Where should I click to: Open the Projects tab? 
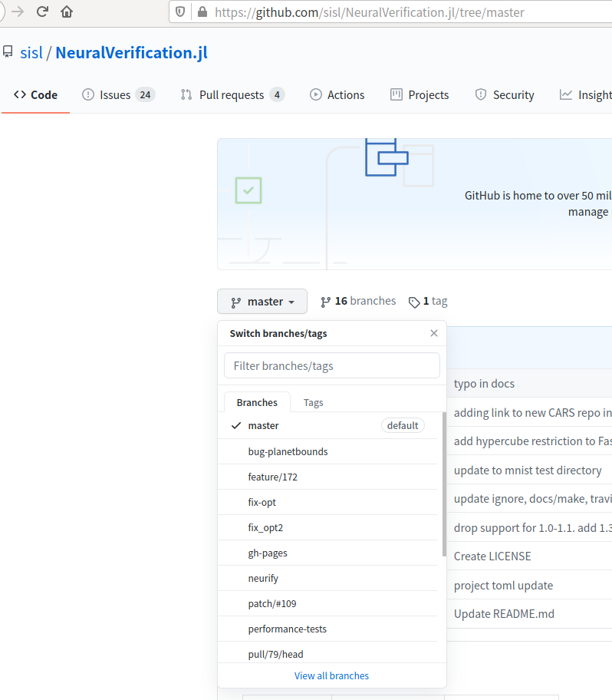tap(420, 94)
